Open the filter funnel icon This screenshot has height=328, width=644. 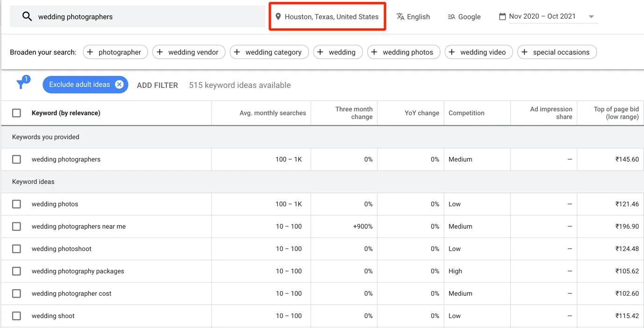(x=22, y=84)
